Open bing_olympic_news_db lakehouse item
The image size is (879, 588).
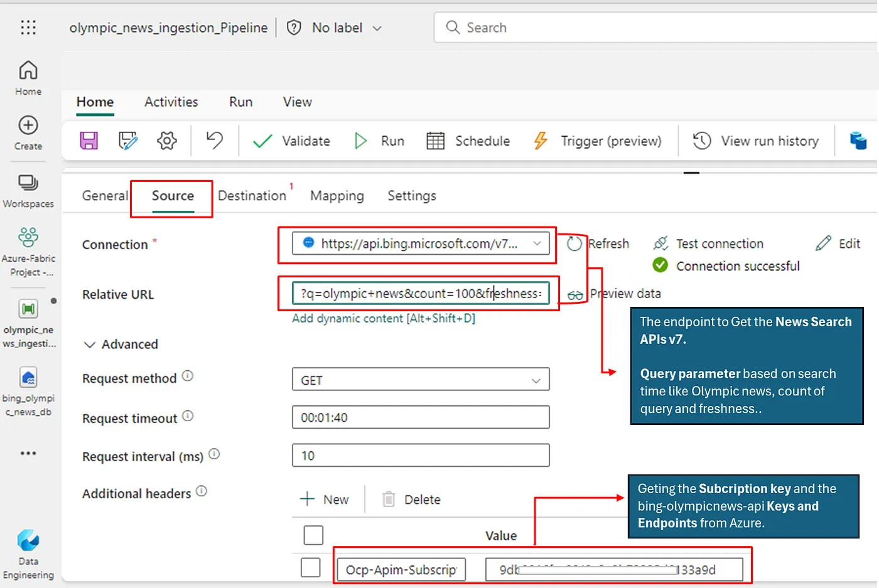tap(28, 392)
